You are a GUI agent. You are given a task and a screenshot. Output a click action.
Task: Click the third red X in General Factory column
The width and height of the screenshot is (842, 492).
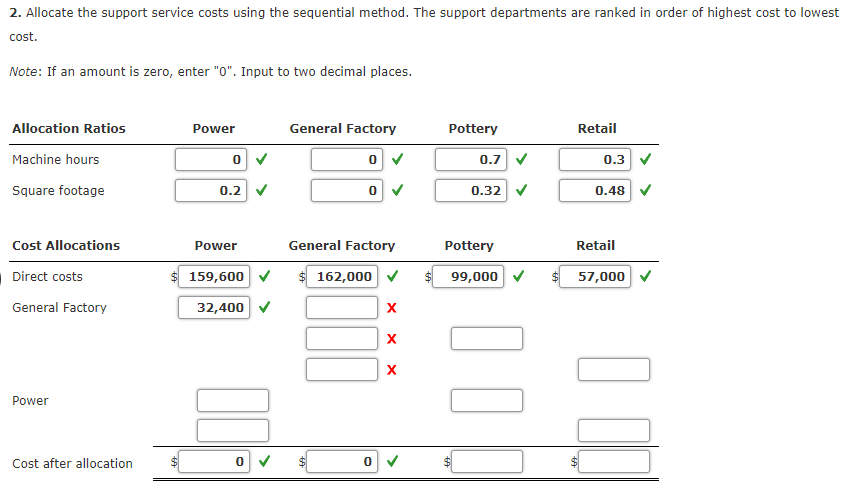click(392, 370)
